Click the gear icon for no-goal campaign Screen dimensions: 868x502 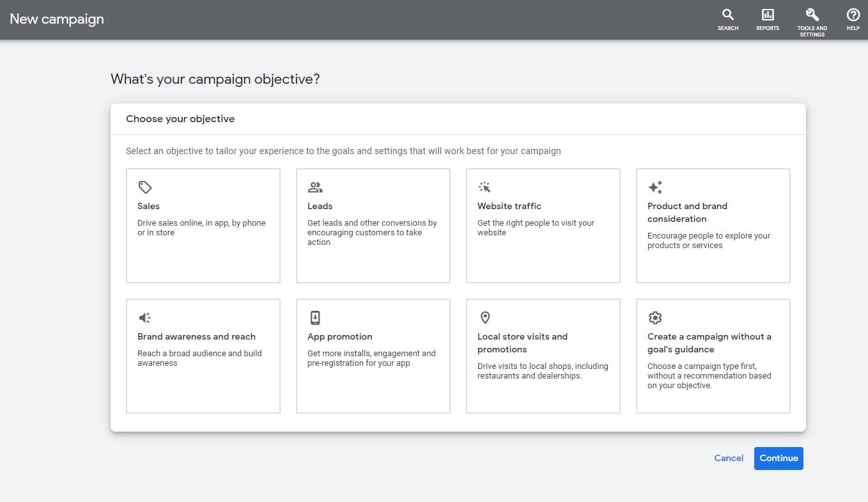click(x=655, y=318)
